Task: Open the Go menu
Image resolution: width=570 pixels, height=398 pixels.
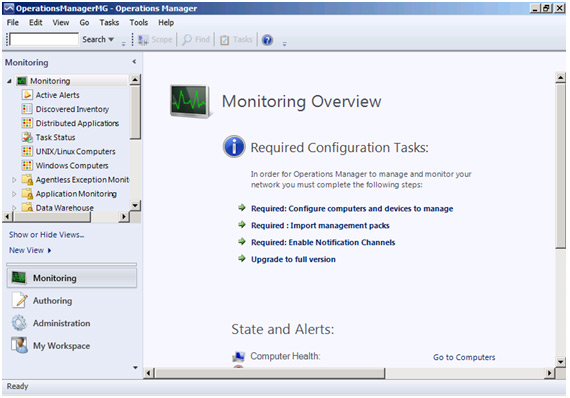Action: point(84,23)
